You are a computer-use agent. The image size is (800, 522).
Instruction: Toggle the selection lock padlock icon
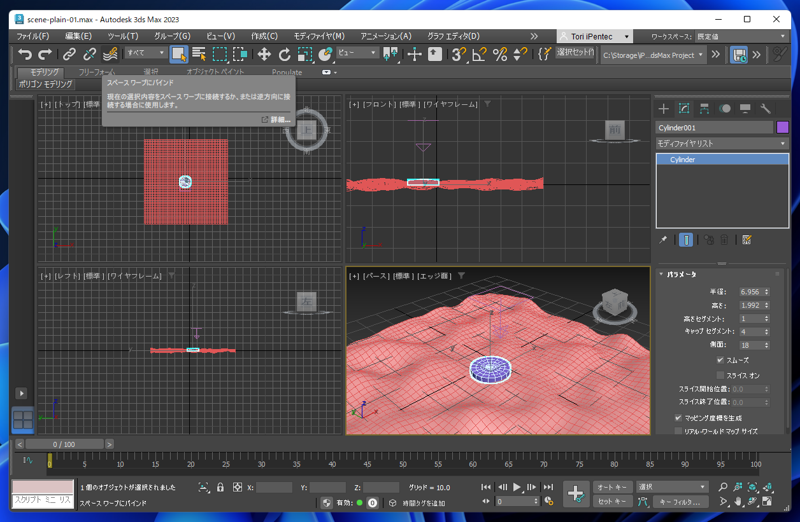[220, 487]
